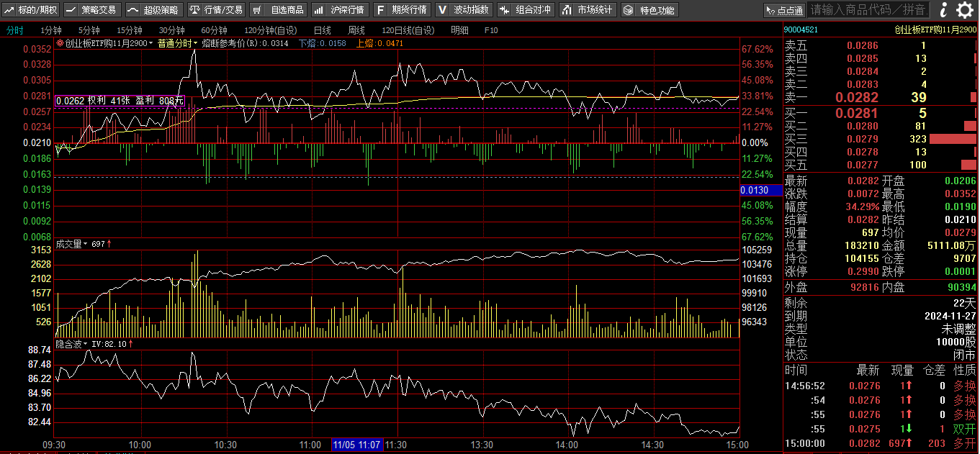
Task: Click 市场统计 market statistics button
Action: pyautogui.click(x=588, y=10)
